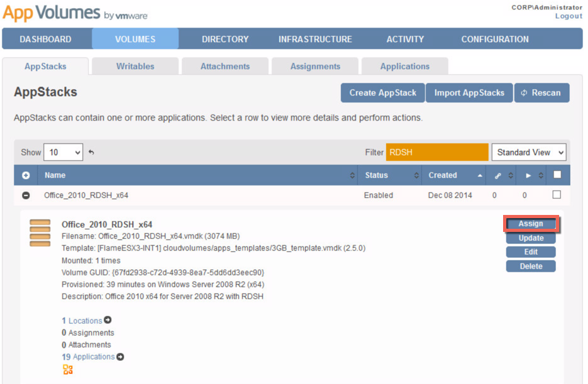Click the AppStack stacked volumes icon
The width and height of the screenshot is (588, 384).
tap(40, 233)
